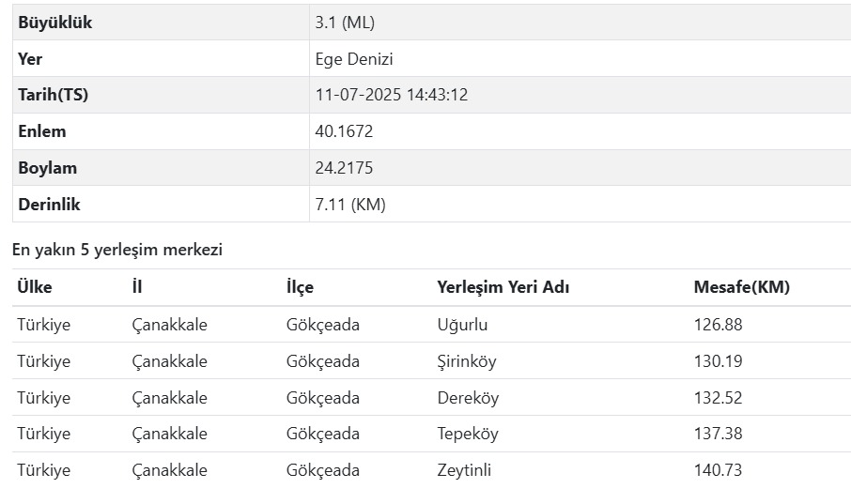Select the Enlem value 40.1672
Viewport: 851px width, 504px height.
344,131
